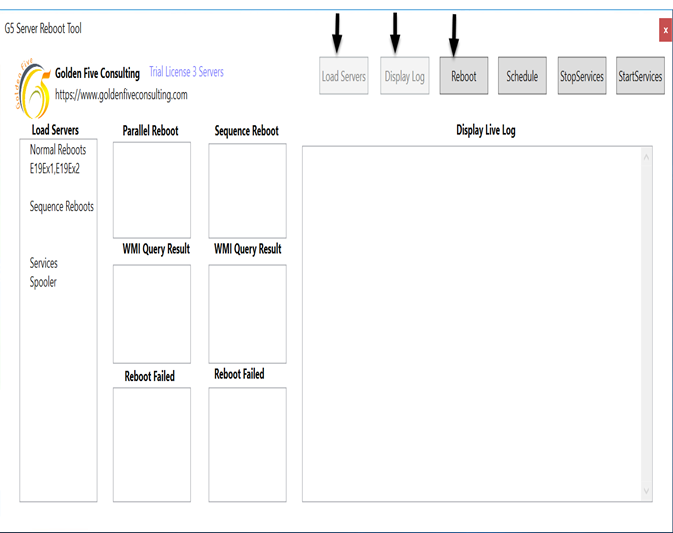This screenshot has height=533, width=673.
Task: Select E19Ex1,E19Ex2 in Load Servers list
Action: pyautogui.click(x=55, y=168)
